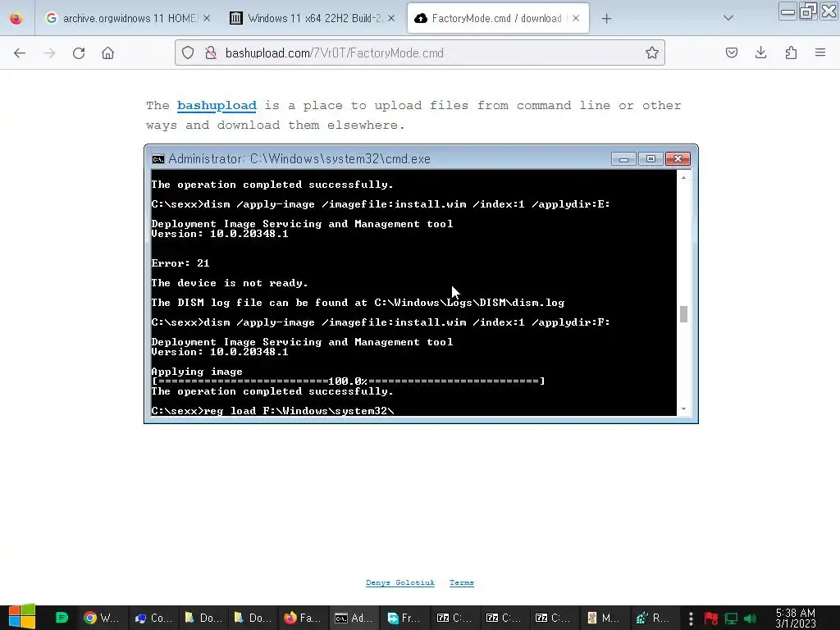The width and height of the screenshot is (840, 630).
Task: Open the first 7-Zip 'C:...' taskbar item
Action: [x=454, y=618]
